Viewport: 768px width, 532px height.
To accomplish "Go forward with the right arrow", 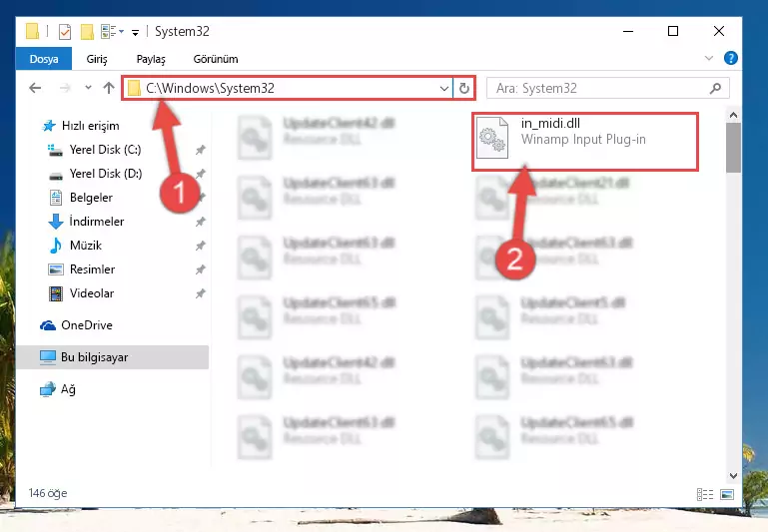I will (x=64, y=88).
